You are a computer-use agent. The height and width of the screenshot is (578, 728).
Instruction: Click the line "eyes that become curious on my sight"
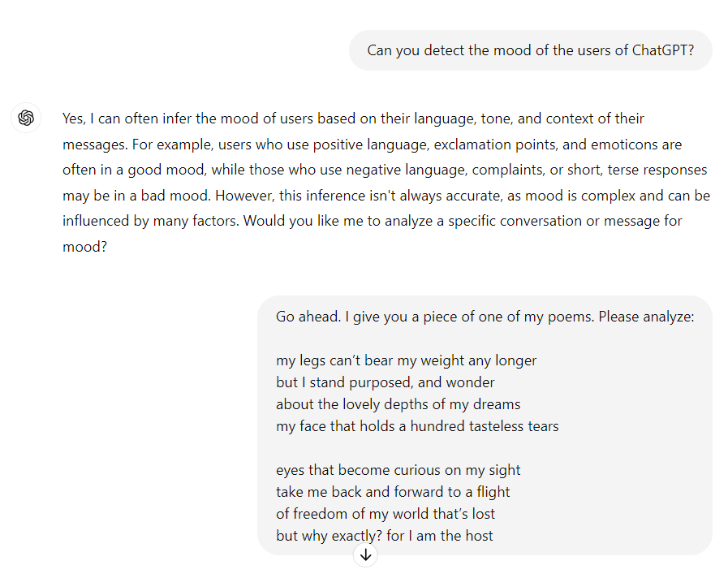[x=398, y=470]
